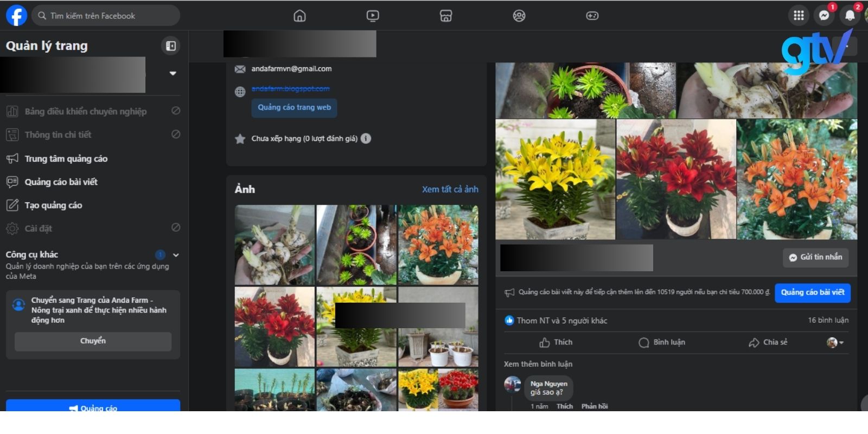Image resolution: width=868 pixels, height=434 pixels.
Task: Open the Xem tất cả ảnh link
Action: click(450, 189)
